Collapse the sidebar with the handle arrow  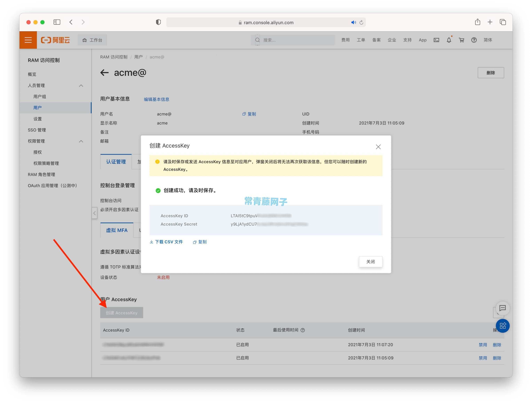click(94, 213)
